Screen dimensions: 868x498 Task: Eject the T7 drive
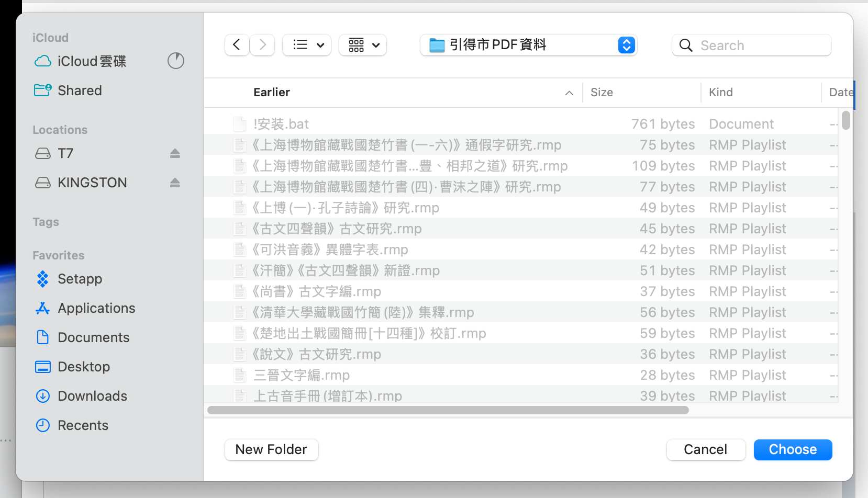point(175,153)
